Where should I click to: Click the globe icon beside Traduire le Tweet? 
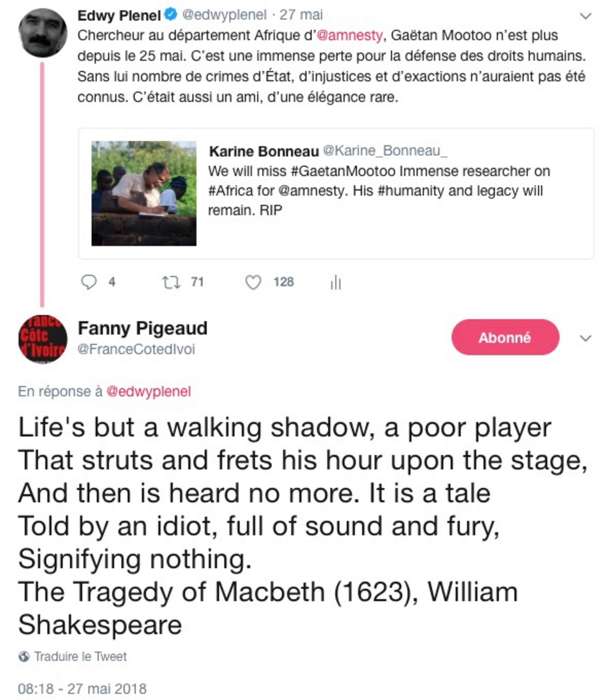tap(24, 656)
